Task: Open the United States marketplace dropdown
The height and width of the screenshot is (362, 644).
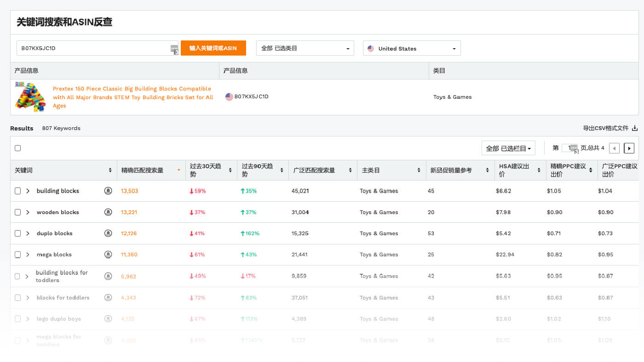Action: coord(412,48)
